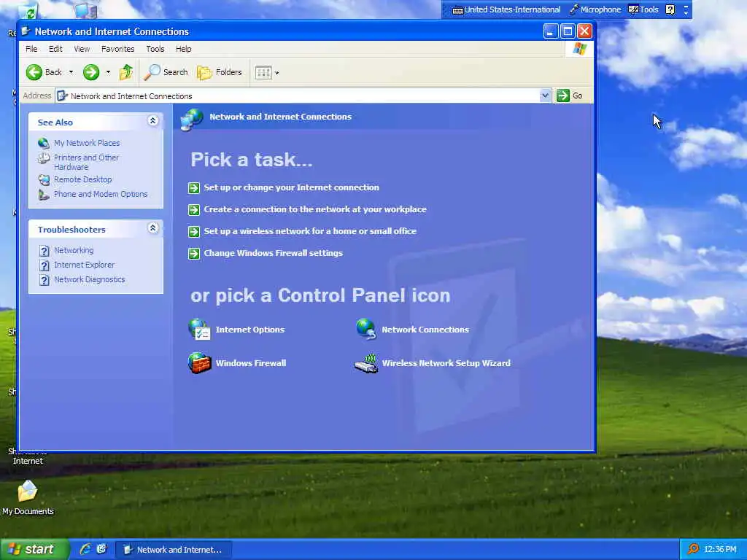Click the language bar Help icon
The height and width of the screenshot is (560, 747).
670,9
